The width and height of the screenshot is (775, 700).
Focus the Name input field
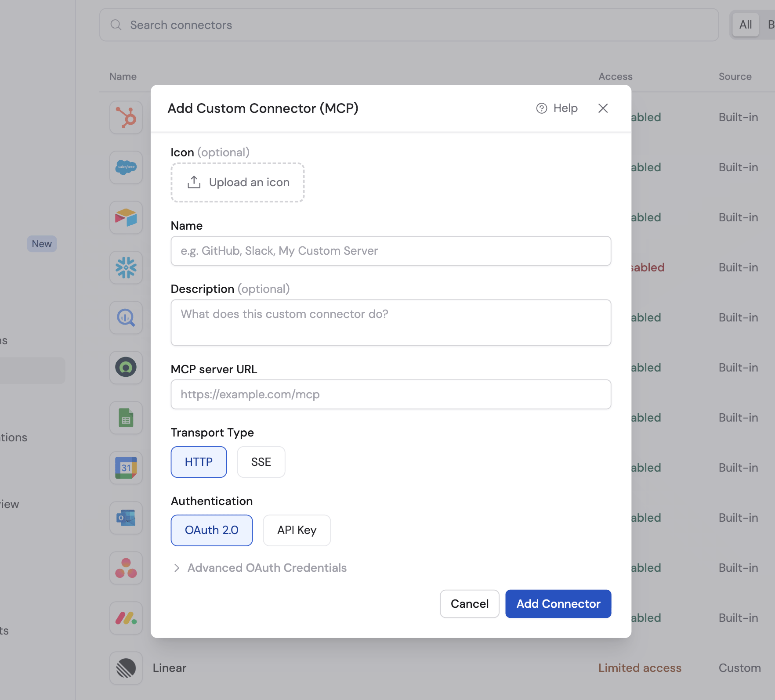[391, 251]
